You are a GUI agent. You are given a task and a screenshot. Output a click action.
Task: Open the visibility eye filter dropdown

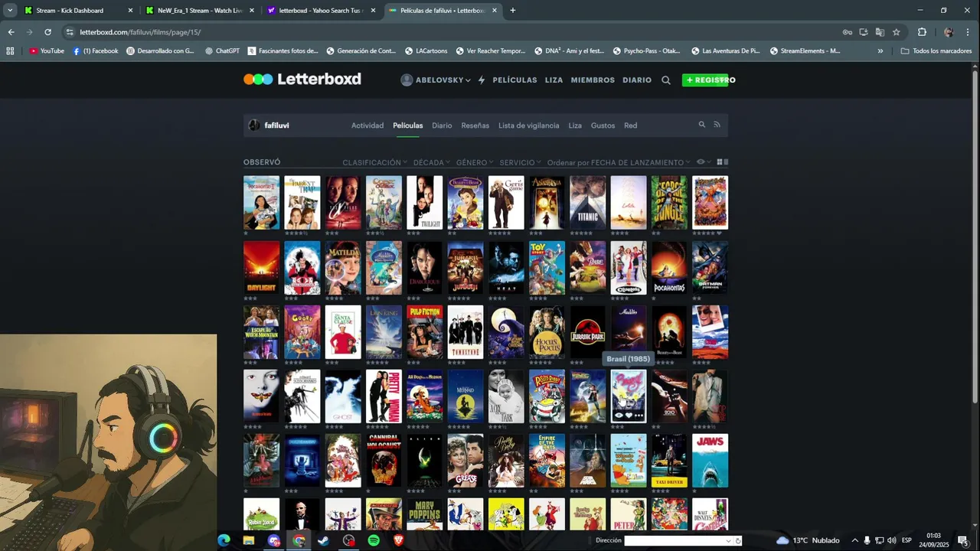704,162
